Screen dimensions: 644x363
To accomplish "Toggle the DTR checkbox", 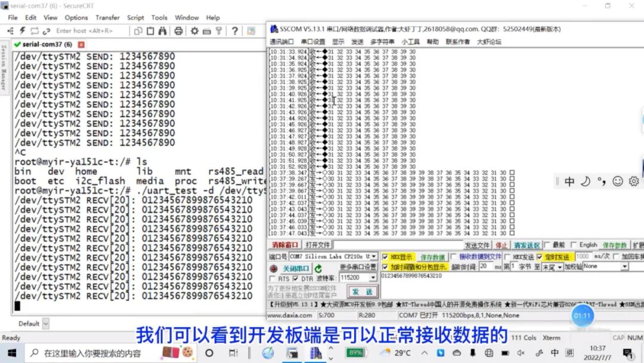I will (296, 279).
